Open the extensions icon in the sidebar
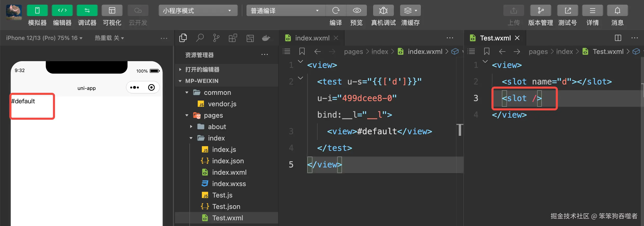This screenshot has height=226, width=644. [233, 38]
